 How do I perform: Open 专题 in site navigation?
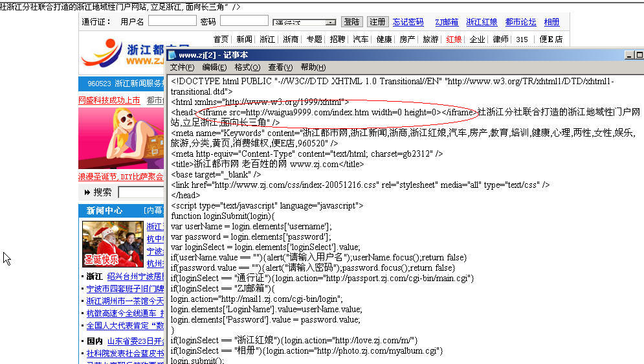[x=314, y=40]
